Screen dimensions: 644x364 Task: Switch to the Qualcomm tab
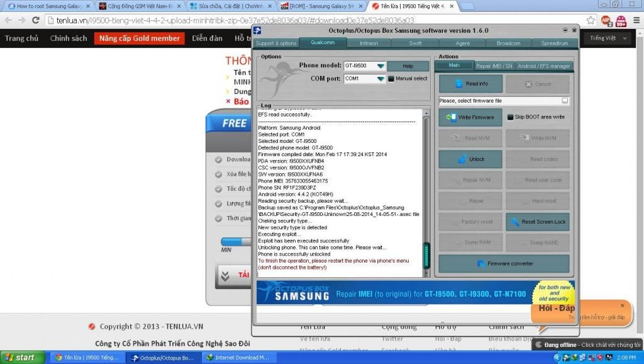[x=323, y=43]
